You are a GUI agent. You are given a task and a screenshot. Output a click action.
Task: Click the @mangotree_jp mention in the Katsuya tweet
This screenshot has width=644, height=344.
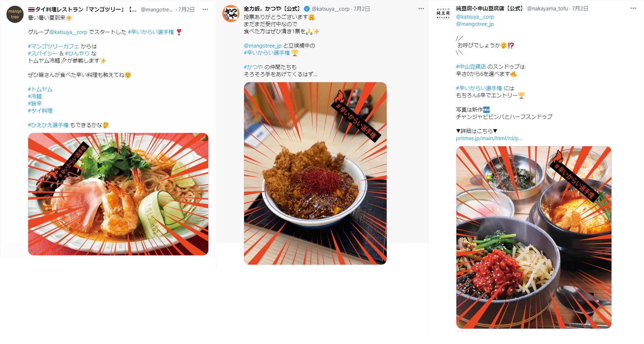(x=263, y=46)
